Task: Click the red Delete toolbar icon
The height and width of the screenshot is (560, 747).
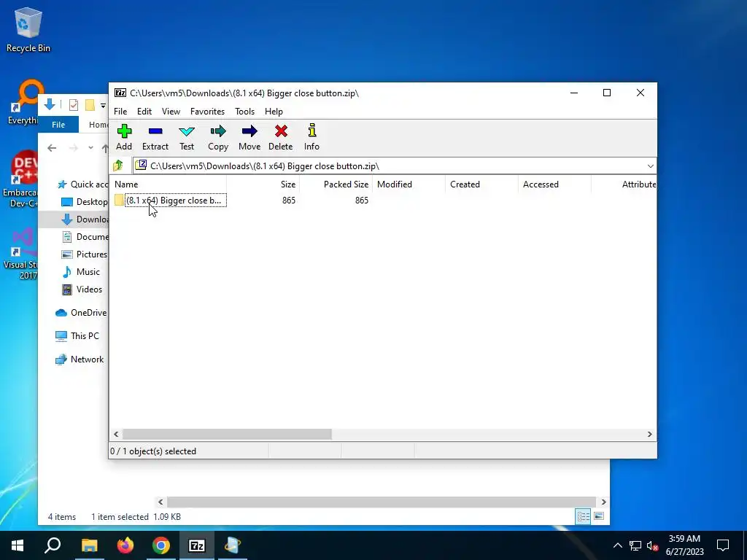Action: coord(281,137)
